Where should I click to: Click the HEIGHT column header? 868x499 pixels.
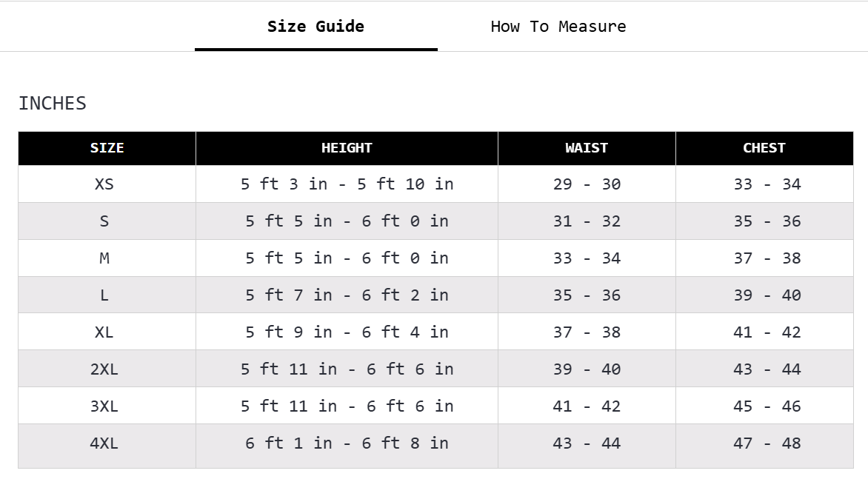(347, 148)
